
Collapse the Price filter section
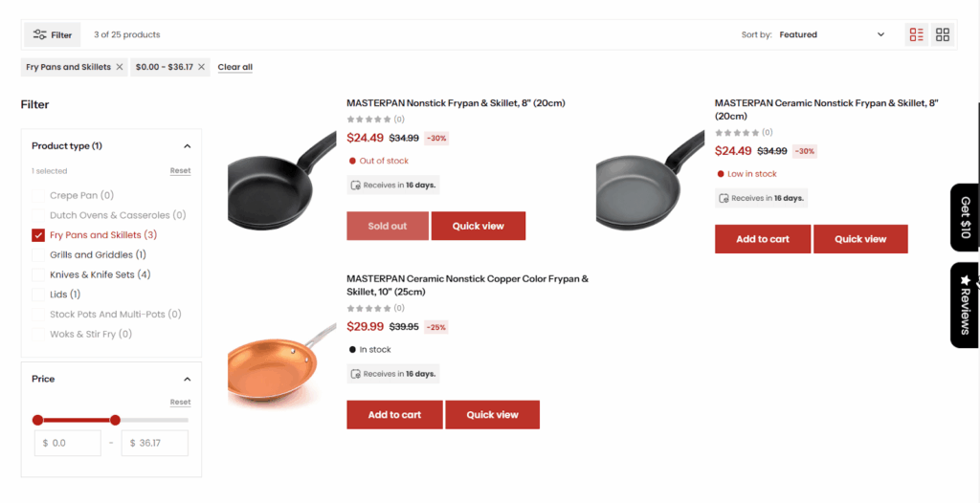[188, 380]
